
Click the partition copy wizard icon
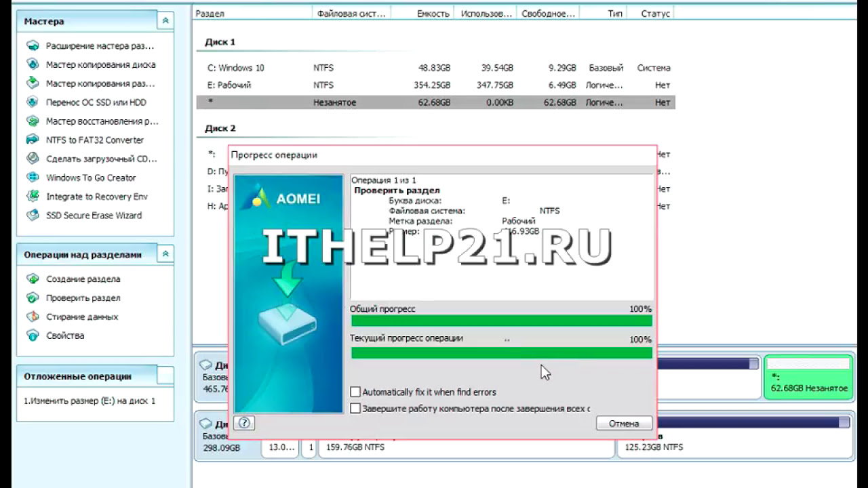point(33,83)
